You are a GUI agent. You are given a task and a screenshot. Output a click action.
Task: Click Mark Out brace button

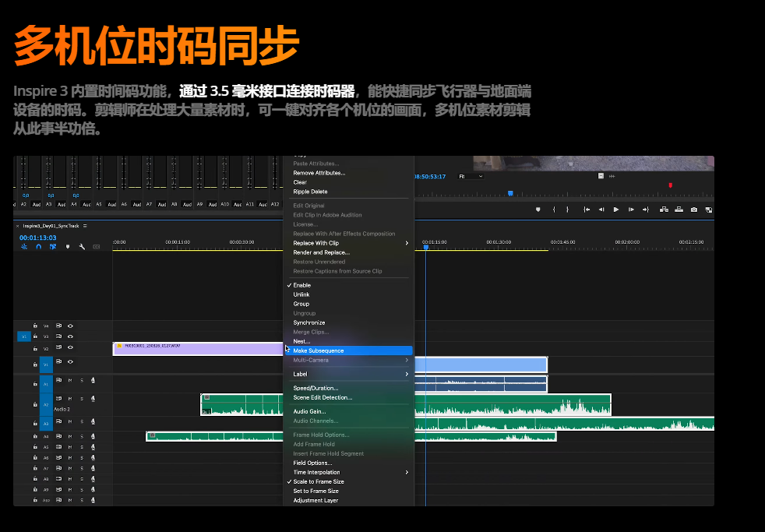(567, 210)
